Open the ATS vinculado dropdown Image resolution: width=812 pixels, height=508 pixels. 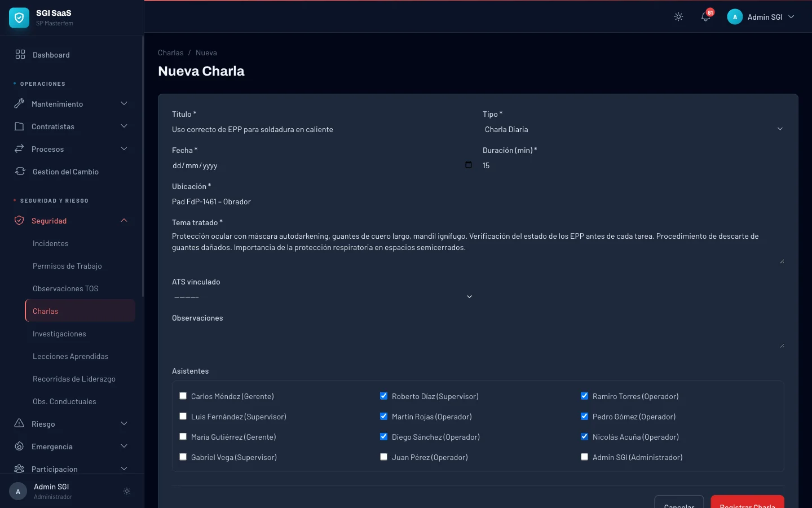point(323,297)
